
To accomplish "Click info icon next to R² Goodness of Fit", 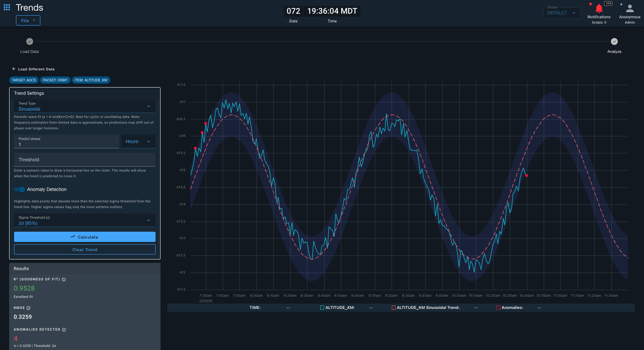I will (64, 280).
